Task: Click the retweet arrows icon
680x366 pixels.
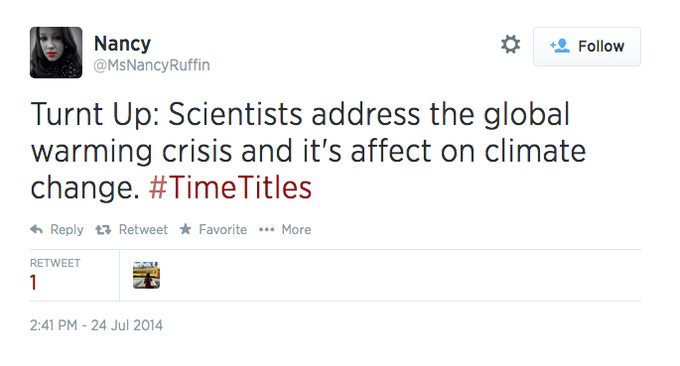Action: click(x=103, y=229)
